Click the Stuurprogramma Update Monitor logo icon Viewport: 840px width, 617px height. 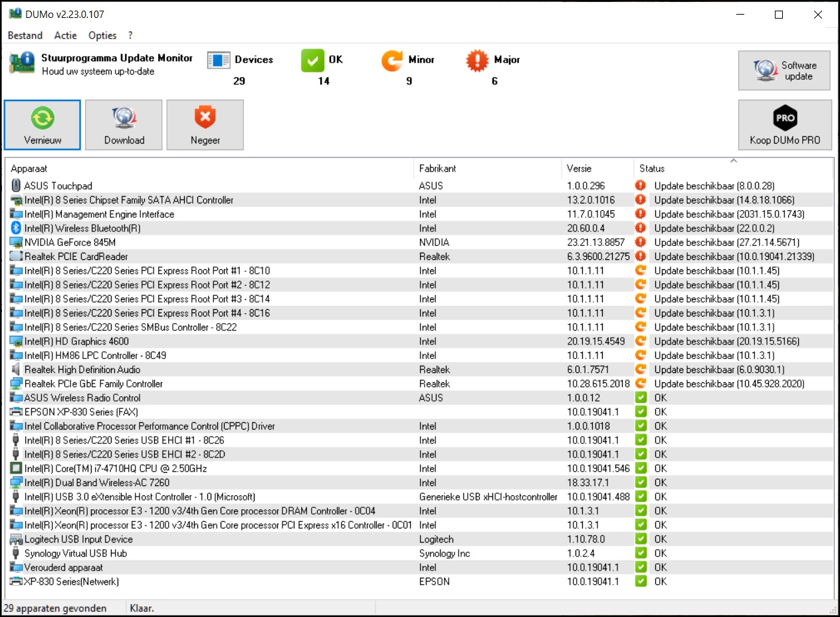pos(22,63)
